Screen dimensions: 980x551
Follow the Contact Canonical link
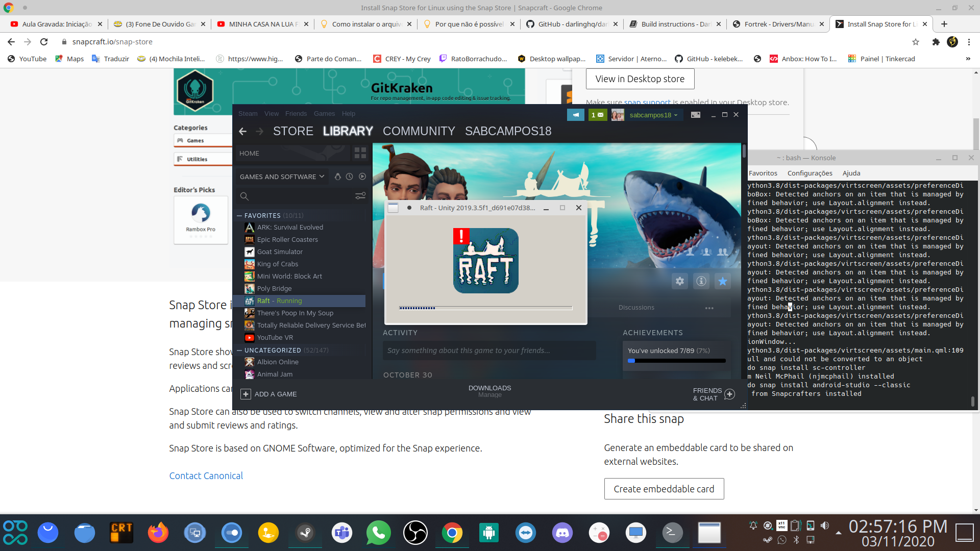click(206, 476)
